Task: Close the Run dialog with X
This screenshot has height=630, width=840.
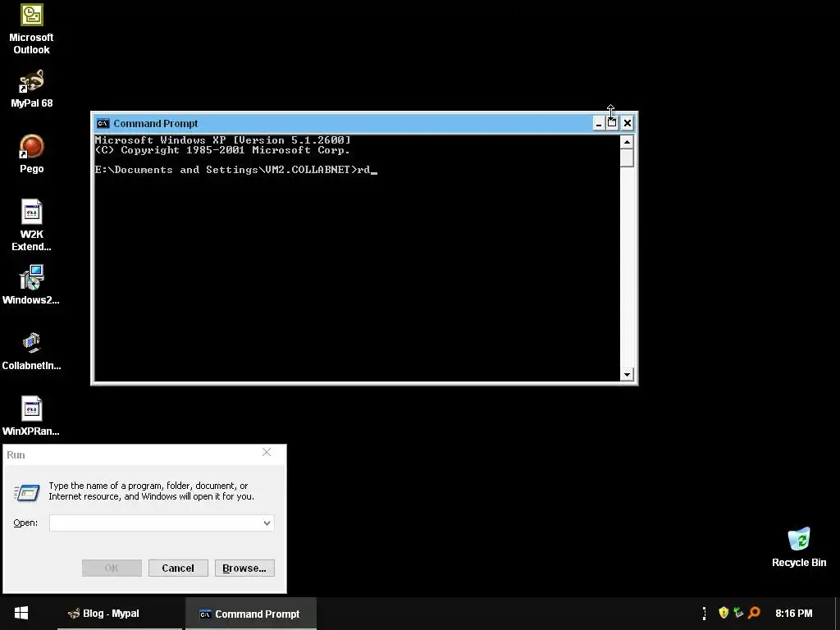Action: click(267, 453)
